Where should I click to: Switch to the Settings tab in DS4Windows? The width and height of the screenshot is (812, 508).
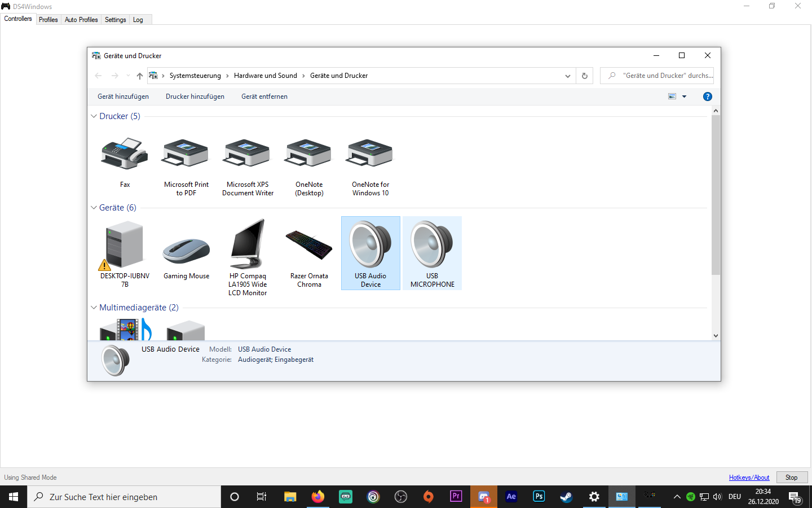tap(116, 20)
